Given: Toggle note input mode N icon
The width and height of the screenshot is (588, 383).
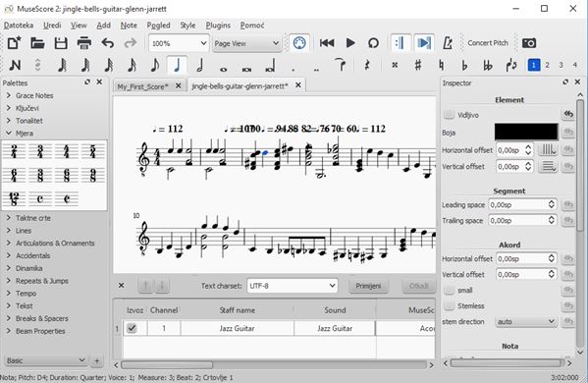Looking at the screenshot, I should 15,65.
